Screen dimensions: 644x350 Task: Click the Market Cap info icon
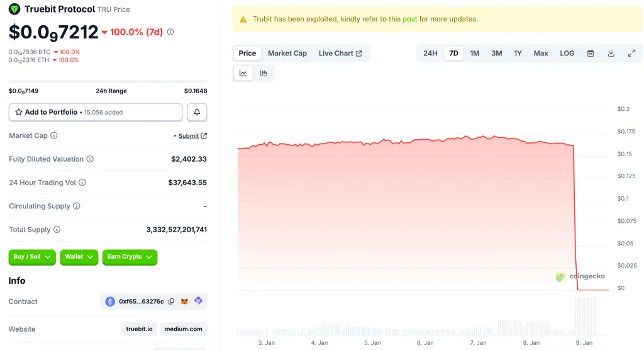(x=54, y=135)
